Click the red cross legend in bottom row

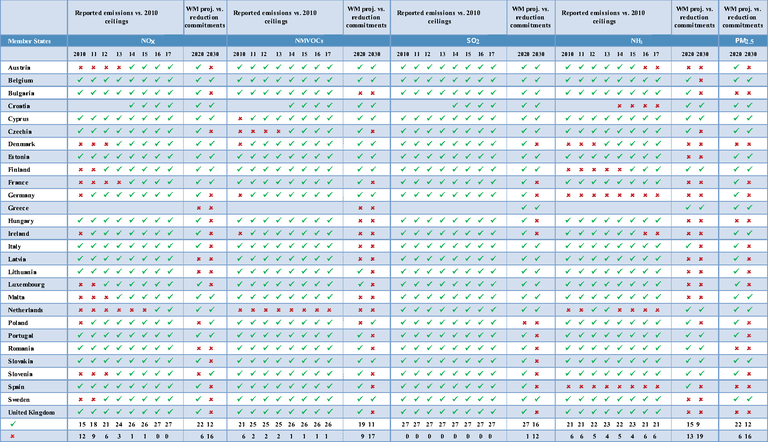[11, 436]
